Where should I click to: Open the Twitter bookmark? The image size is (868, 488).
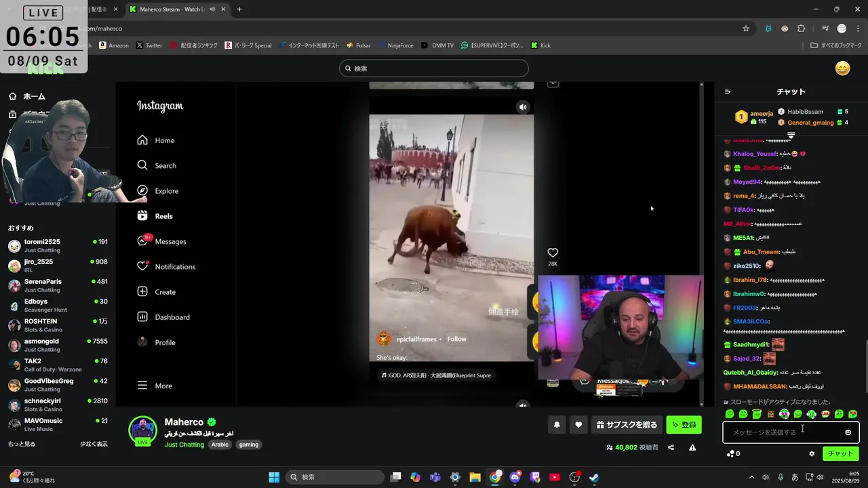(149, 45)
